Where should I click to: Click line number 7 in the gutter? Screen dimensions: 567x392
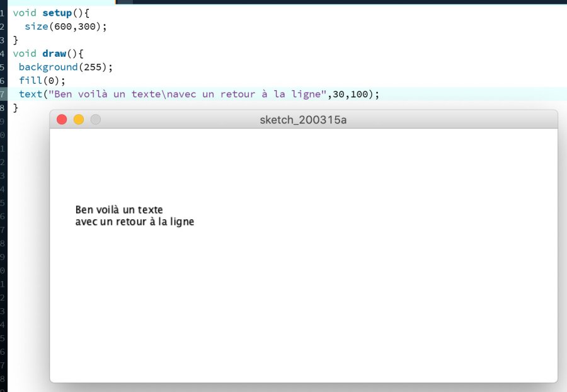(x=3, y=94)
